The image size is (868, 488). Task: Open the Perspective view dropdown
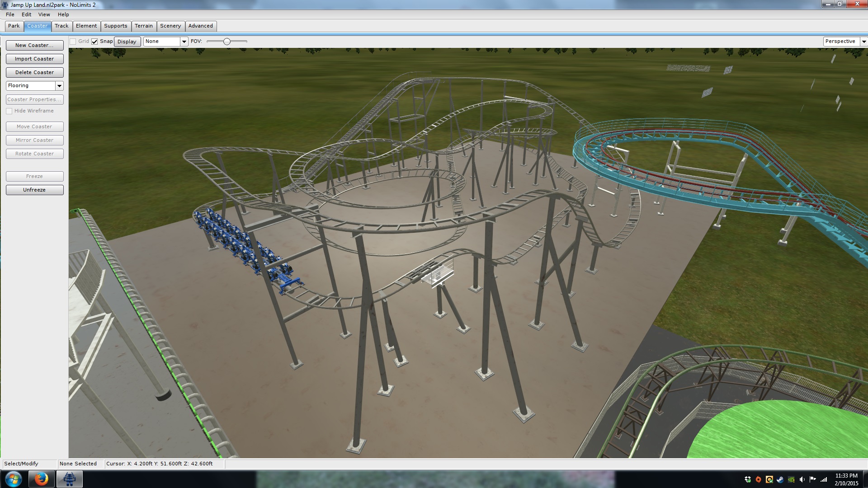pyautogui.click(x=863, y=42)
